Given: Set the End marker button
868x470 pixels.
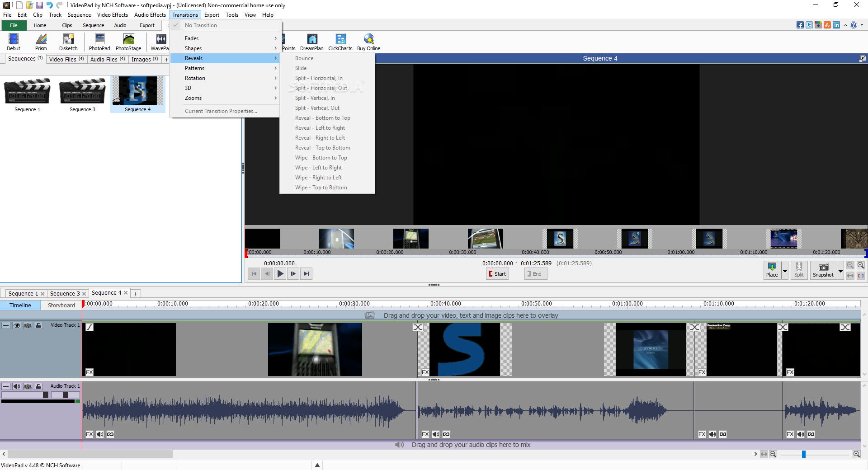Looking at the screenshot, I should [536, 274].
